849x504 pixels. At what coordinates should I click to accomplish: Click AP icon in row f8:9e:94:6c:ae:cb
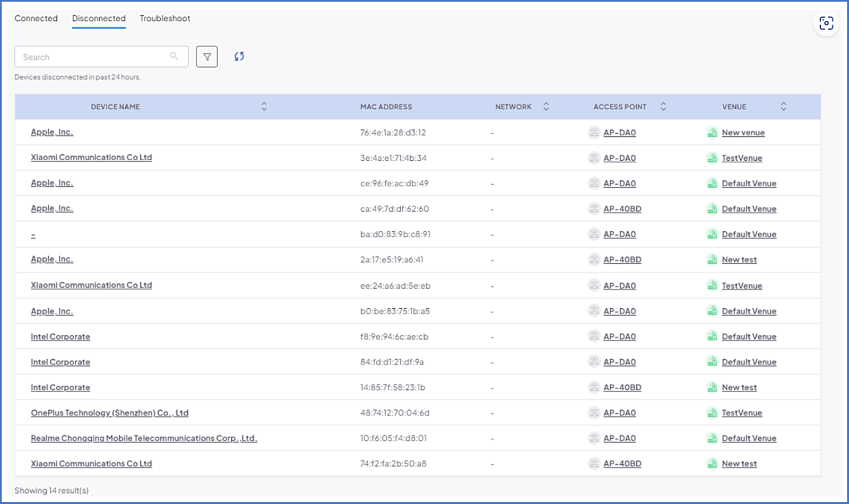point(594,336)
